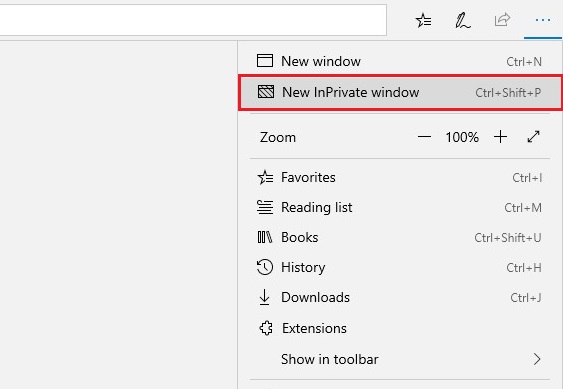Click the Ctrl+M shortcut text
This screenshot has width=563, height=389.
(523, 208)
